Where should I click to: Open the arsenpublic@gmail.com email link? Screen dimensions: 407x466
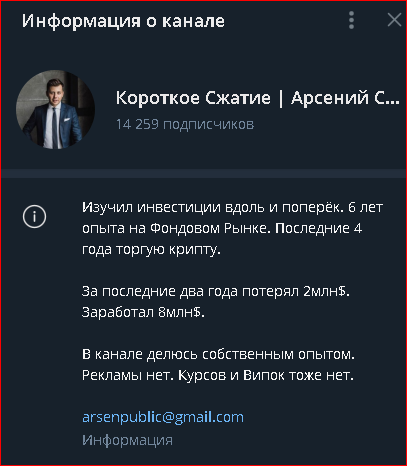163,417
